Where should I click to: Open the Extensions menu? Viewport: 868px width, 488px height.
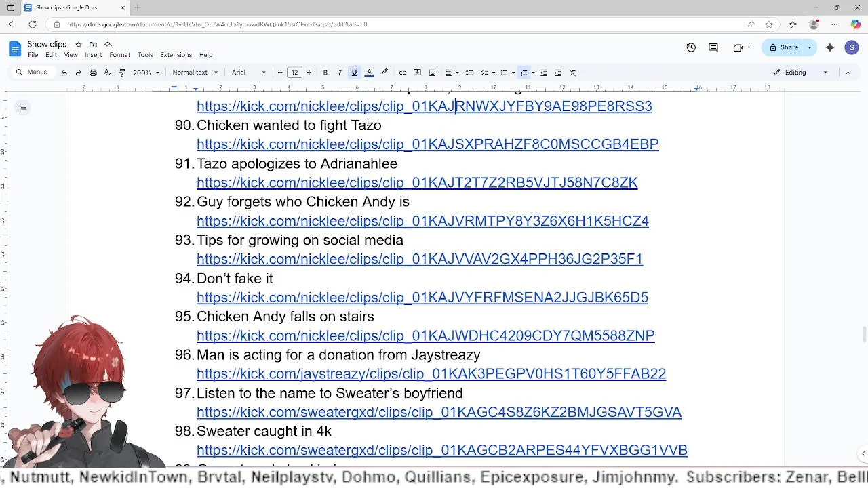[176, 55]
